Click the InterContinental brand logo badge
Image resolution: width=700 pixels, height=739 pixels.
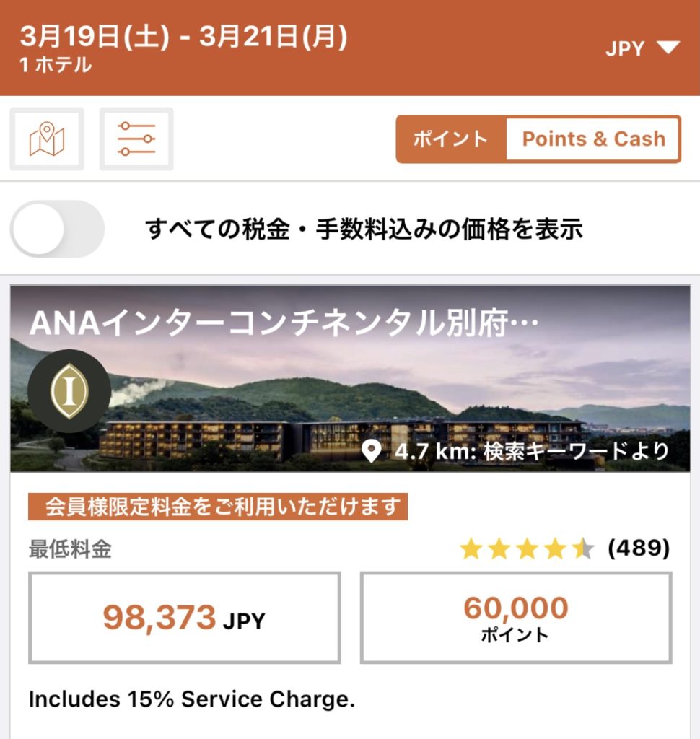point(69,391)
